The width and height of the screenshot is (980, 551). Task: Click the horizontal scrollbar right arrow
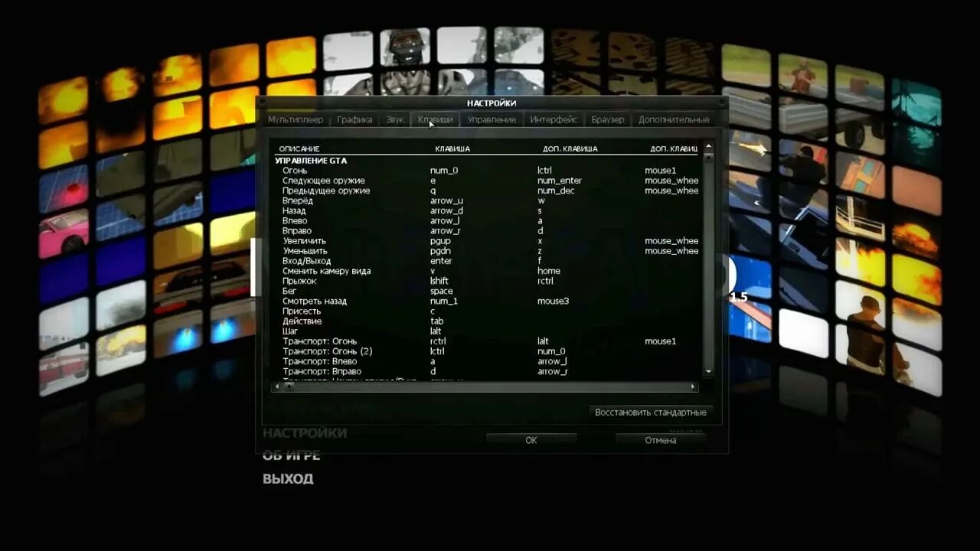(693, 387)
